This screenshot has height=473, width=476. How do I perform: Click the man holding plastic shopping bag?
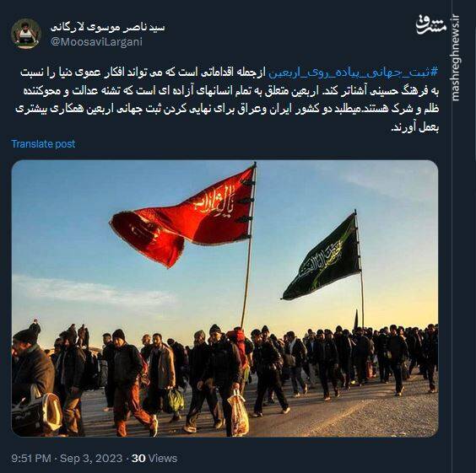pyautogui.click(x=222, y=379)
